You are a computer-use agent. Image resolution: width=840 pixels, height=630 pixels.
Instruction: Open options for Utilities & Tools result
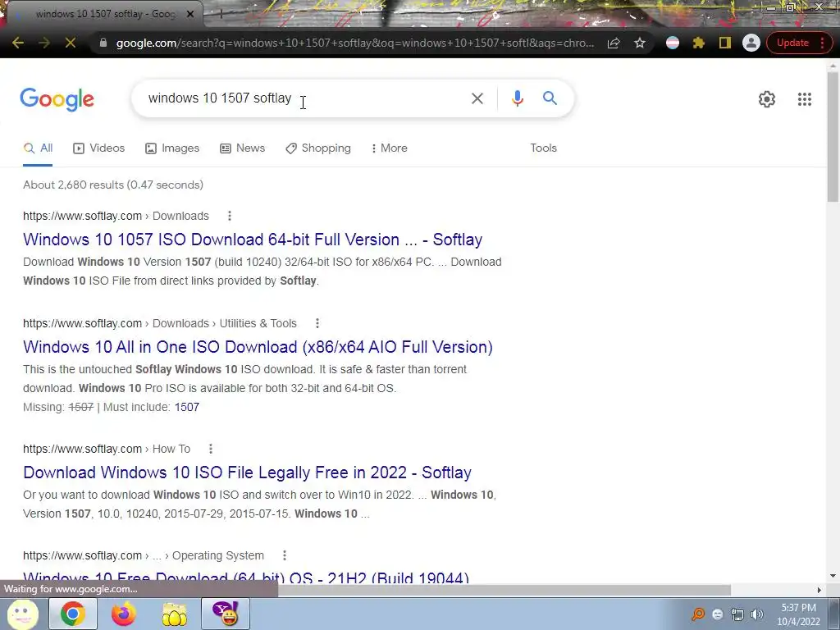[x=317, y=323]
